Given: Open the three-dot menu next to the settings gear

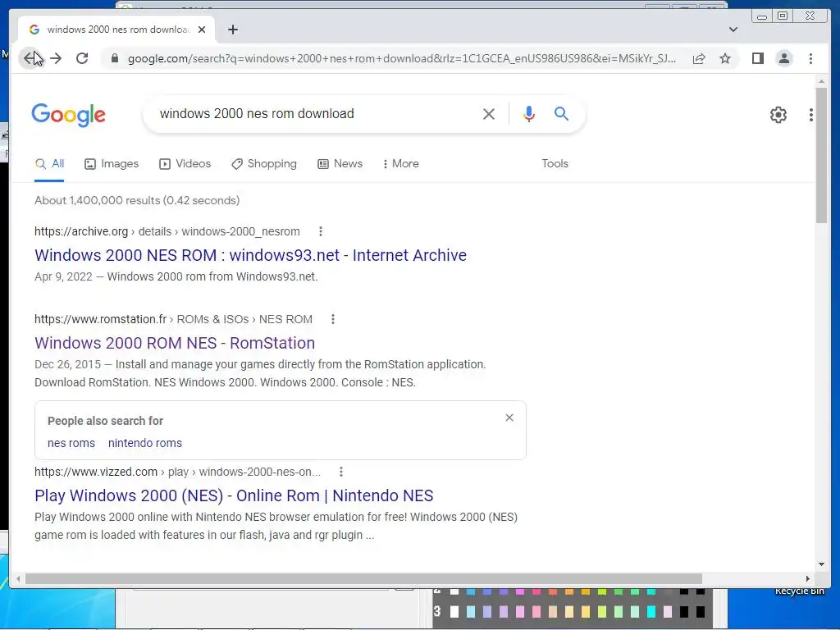Looking at the screenshot, I should 811,115.
